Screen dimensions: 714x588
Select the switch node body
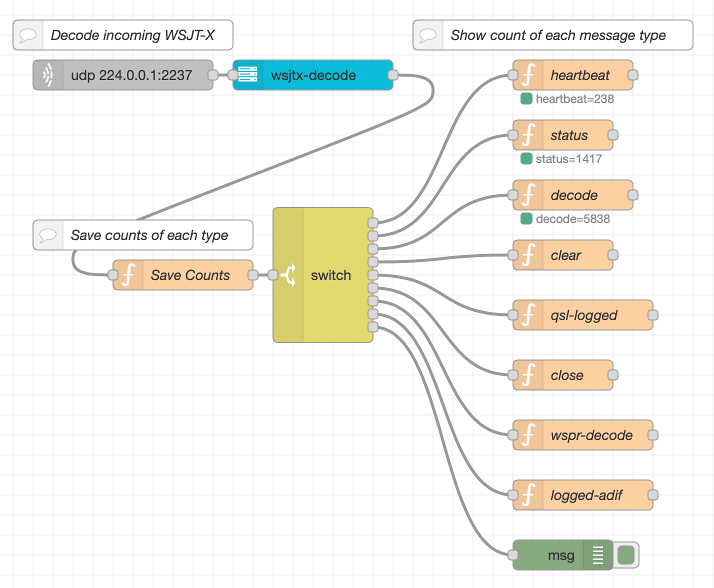[x=330, y=275]
